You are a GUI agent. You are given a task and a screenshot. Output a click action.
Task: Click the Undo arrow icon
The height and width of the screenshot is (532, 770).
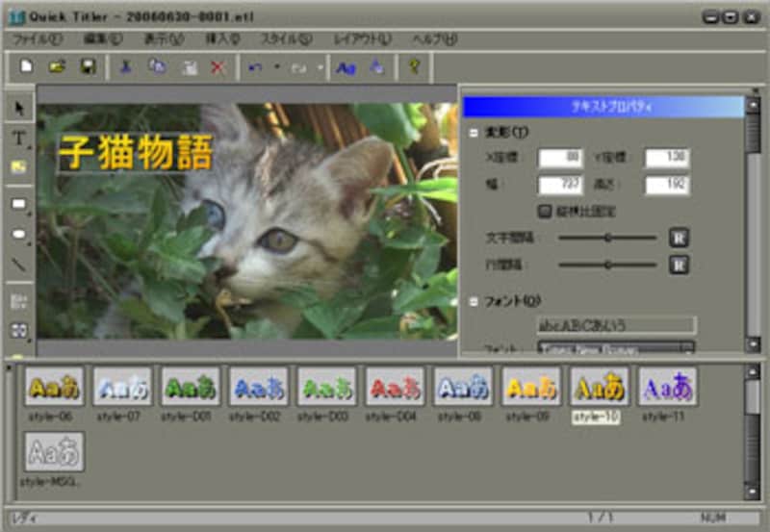tap(255, 66)
